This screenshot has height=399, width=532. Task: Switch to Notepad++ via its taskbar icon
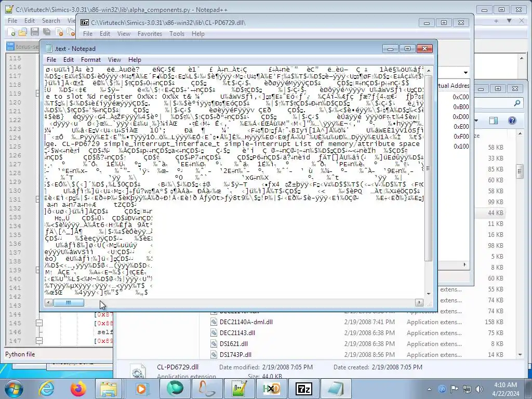tap(239, 389)
